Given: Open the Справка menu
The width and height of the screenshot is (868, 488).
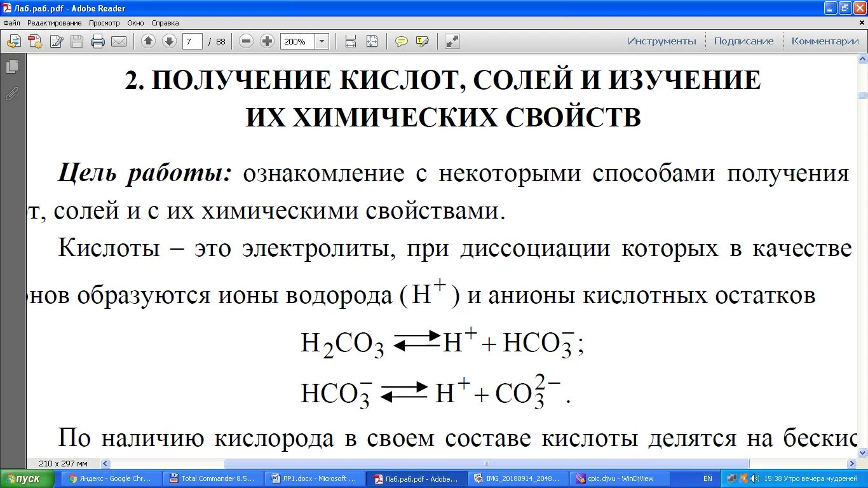Looking at the screenshot, I should 165,23.
